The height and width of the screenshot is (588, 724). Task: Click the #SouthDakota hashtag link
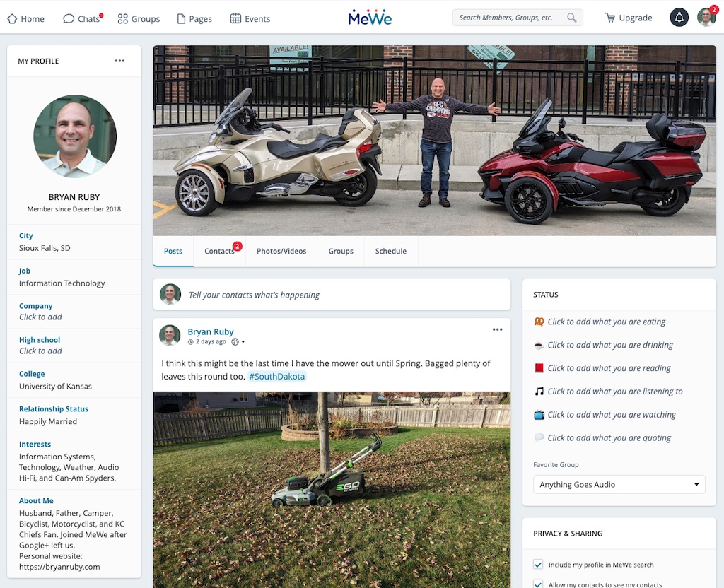pos(276,377)
